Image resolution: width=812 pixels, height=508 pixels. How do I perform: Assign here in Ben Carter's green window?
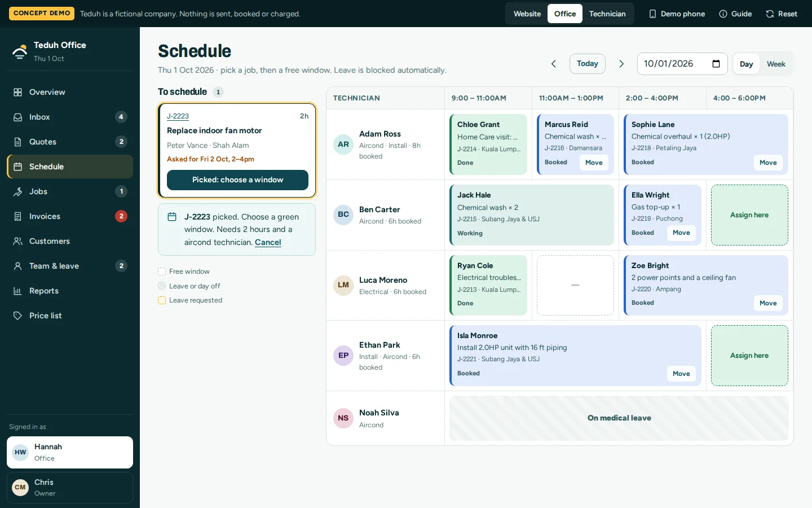[x=749, y=215]
